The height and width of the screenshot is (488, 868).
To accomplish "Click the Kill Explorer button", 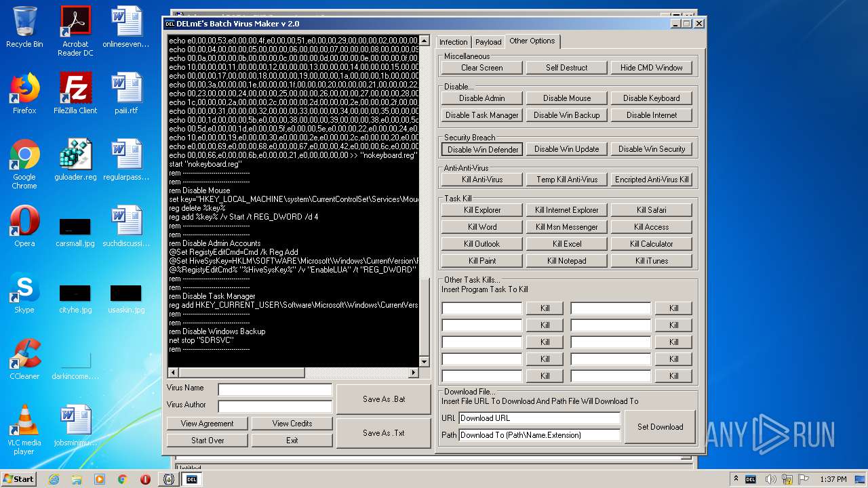I will (481, 210).
